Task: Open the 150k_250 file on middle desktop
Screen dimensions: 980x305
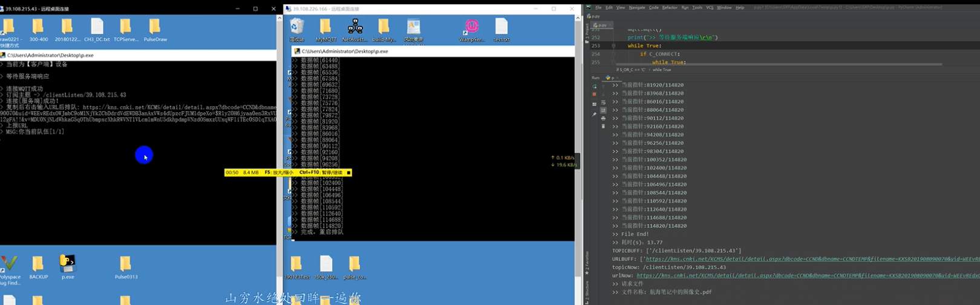Action: [x=326, y=267]
